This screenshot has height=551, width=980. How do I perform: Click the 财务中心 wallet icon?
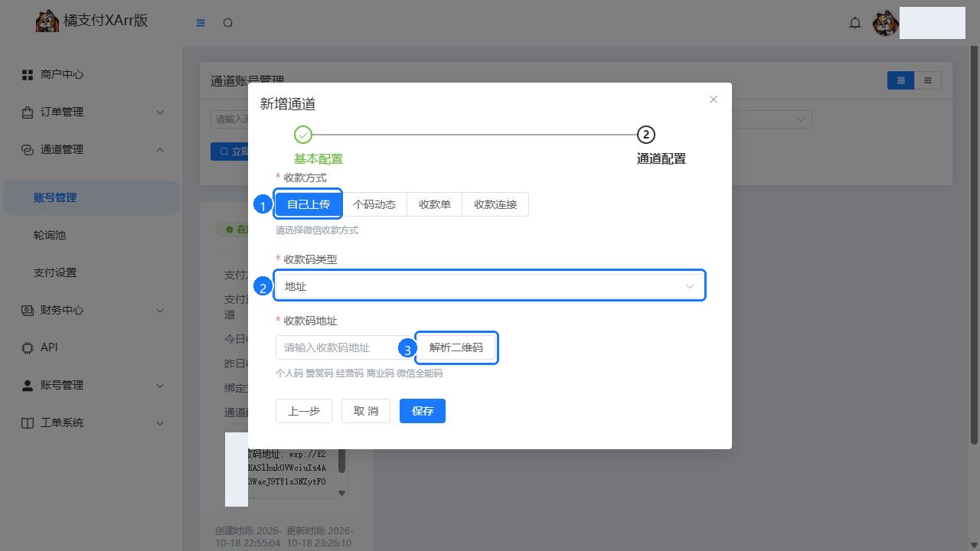coord(28,310)
